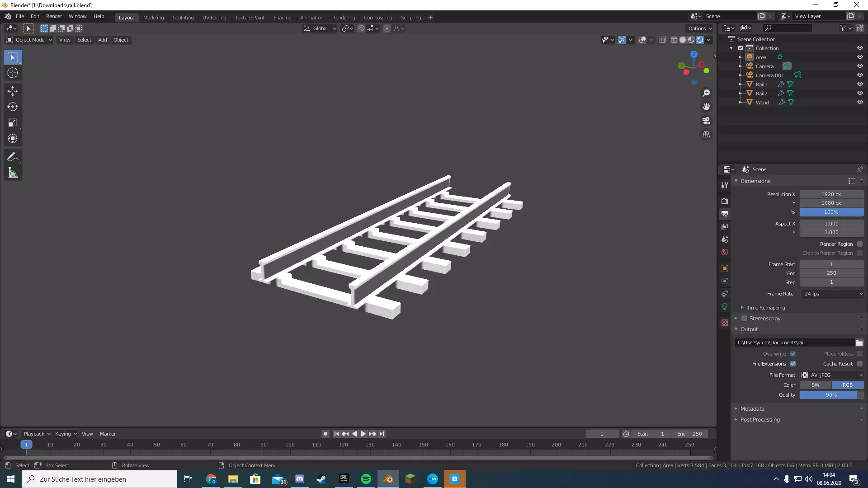Open World properties tab icon
Screen dimensions: 868x488
pos(725,252)
